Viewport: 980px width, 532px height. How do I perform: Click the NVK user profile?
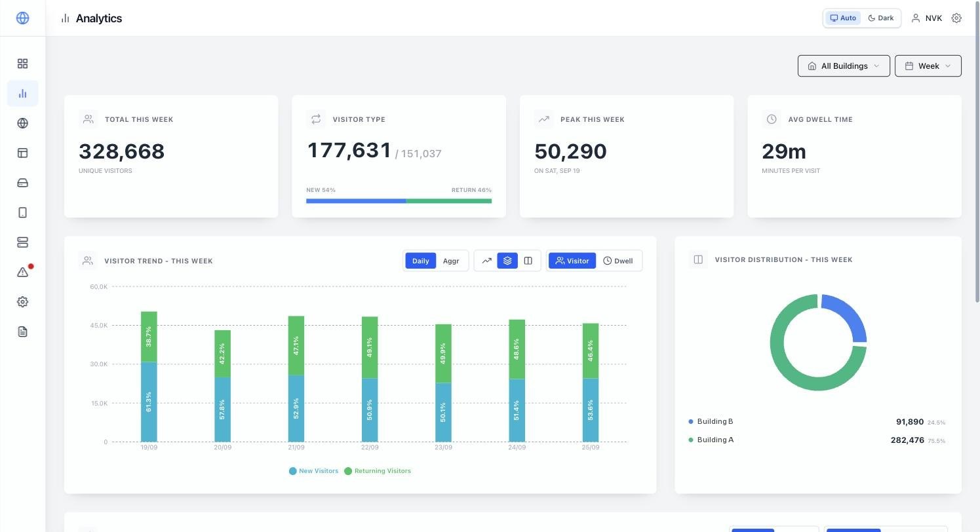(926, 18)
